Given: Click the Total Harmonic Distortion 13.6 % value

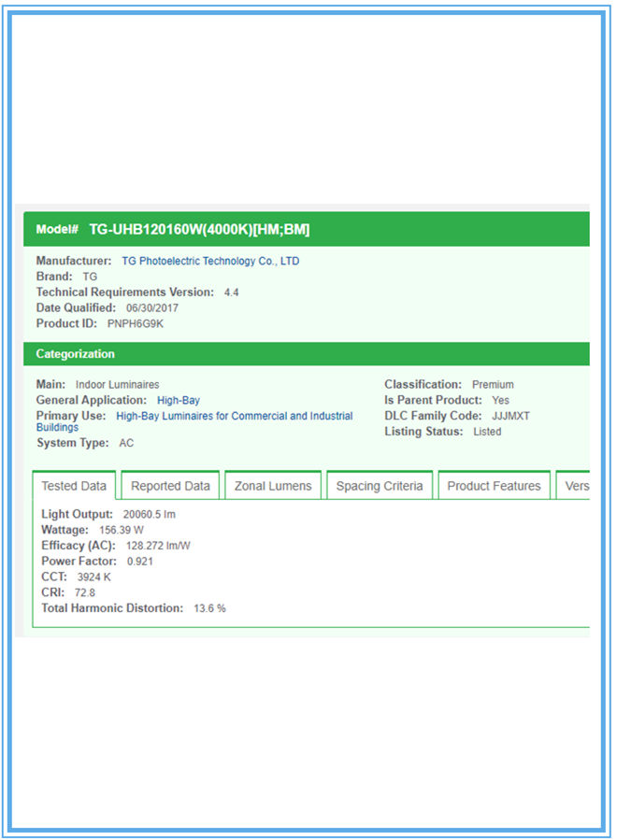Looking at the screenshot, I should click(209, 608).
